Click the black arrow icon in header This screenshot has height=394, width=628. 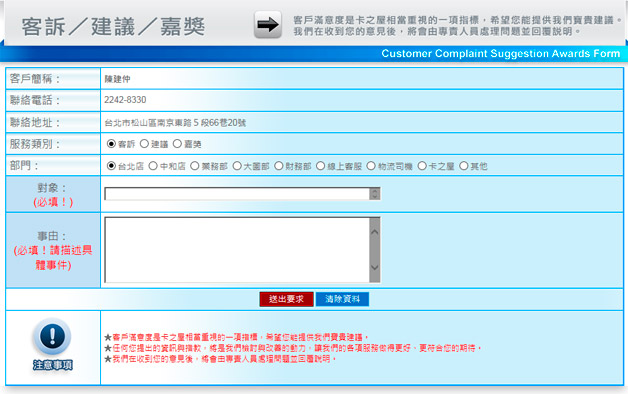pos(268,25)
